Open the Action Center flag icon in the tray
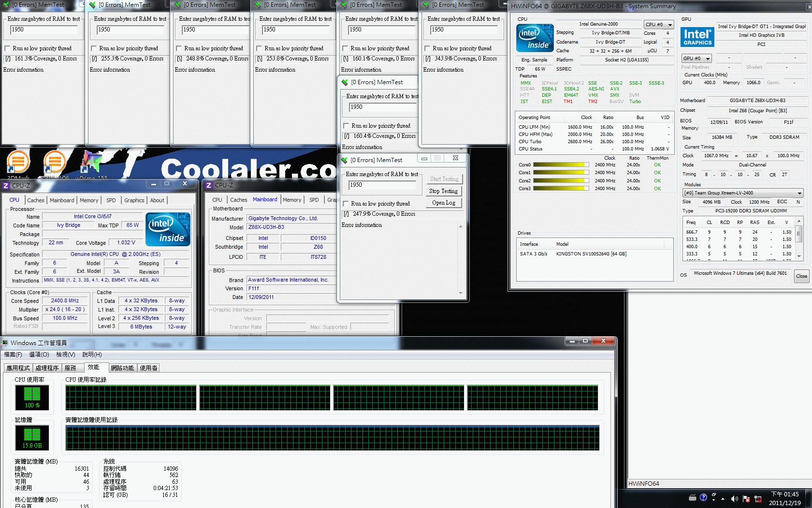 (746, 498)
